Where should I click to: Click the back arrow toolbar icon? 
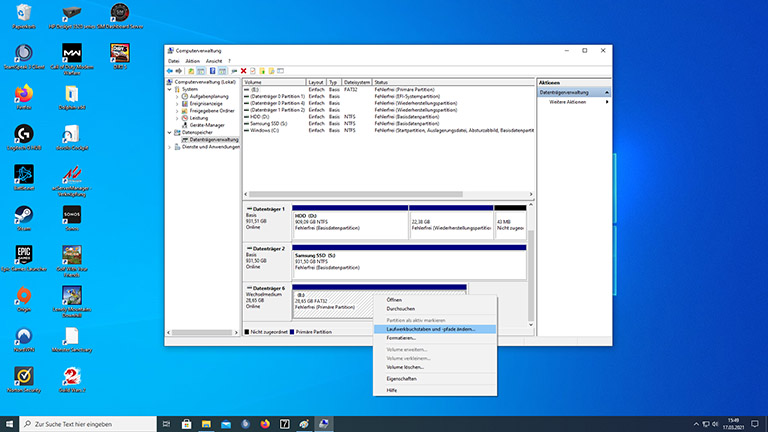pyautogui.click(x=170, y=71)
